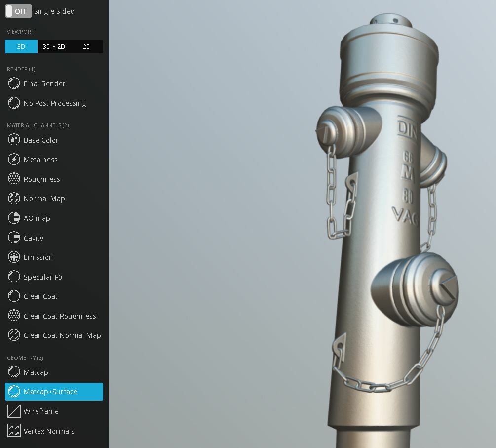The height and width of the screenshot is (448, 496).
Task: Select the Clear Coat icon
Action: tap(14, 296)
